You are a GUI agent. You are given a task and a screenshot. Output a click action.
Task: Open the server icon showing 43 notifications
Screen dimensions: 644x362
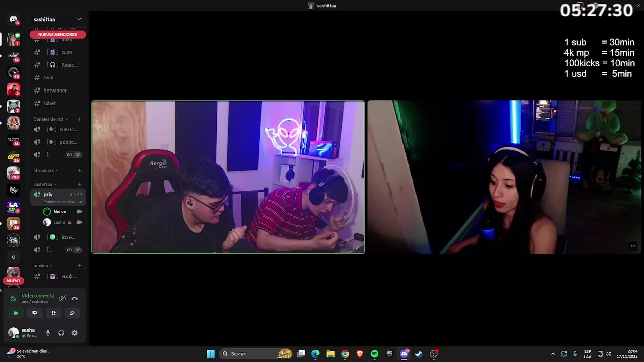tap(13, 72)
